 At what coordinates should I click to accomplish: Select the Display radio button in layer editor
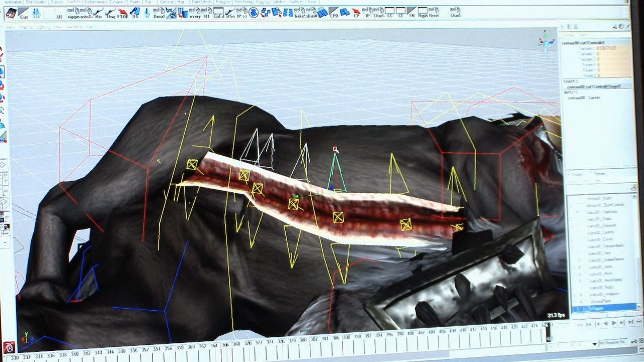click(x=569, y=174)
